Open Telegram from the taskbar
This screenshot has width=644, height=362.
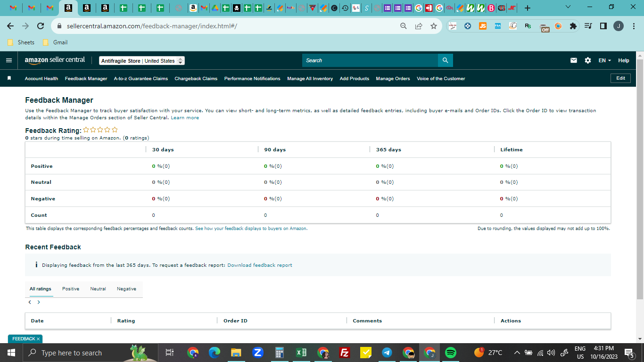pyautogui.click(x=387, y=353)
